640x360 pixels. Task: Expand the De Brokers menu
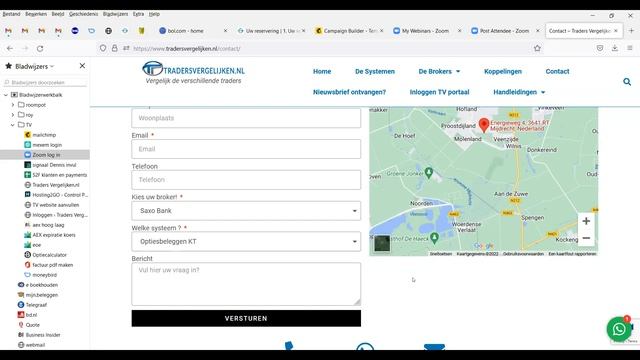439,71
